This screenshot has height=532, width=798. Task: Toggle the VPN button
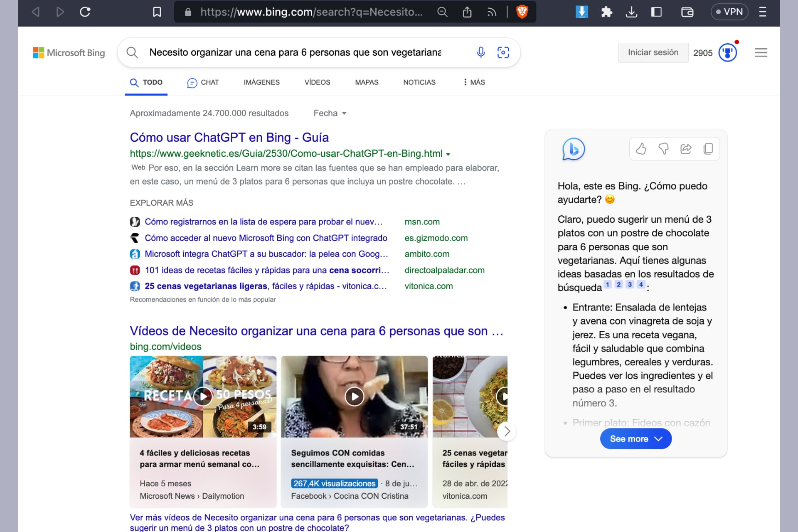click(x=729, y=12)
